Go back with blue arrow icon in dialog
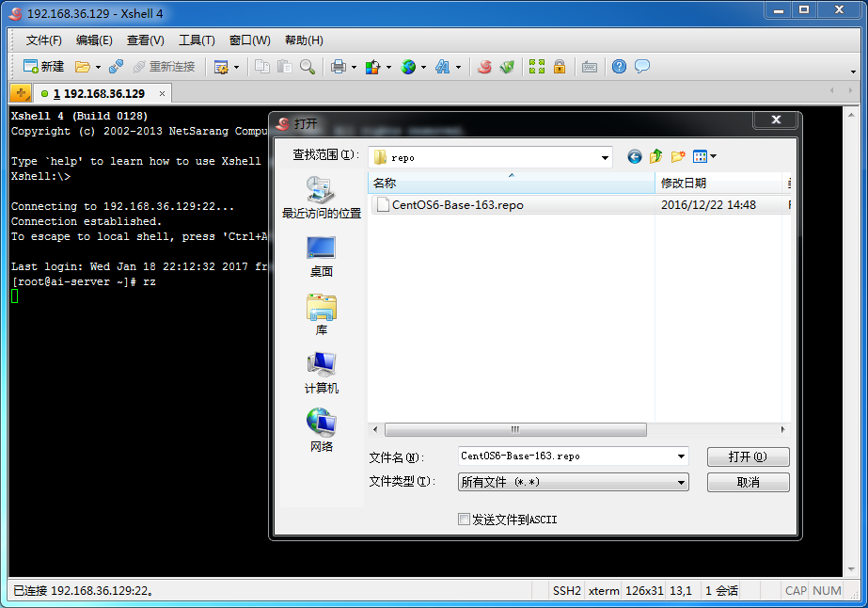The width and height of the screenshot is (868, 608). [635, 157]
